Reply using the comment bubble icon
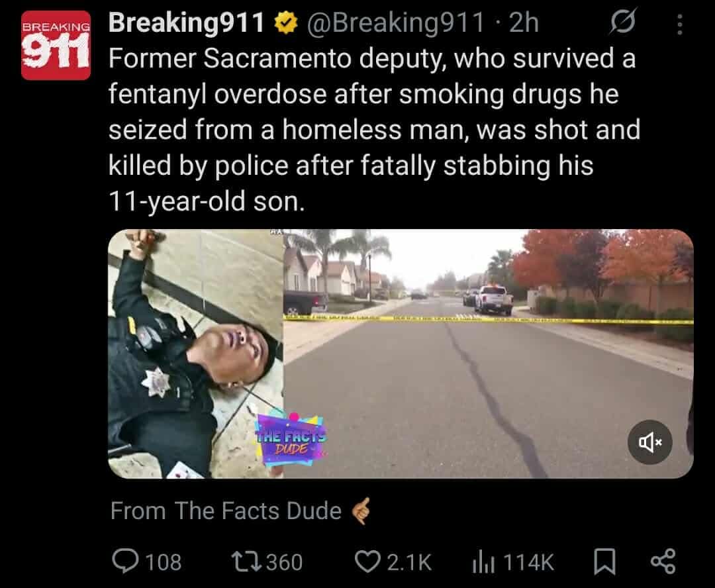 (x=125, y=562)
